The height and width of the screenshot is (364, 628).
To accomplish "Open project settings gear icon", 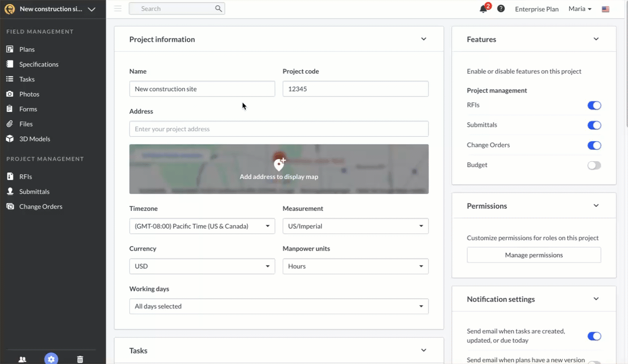I will point(51,359).
